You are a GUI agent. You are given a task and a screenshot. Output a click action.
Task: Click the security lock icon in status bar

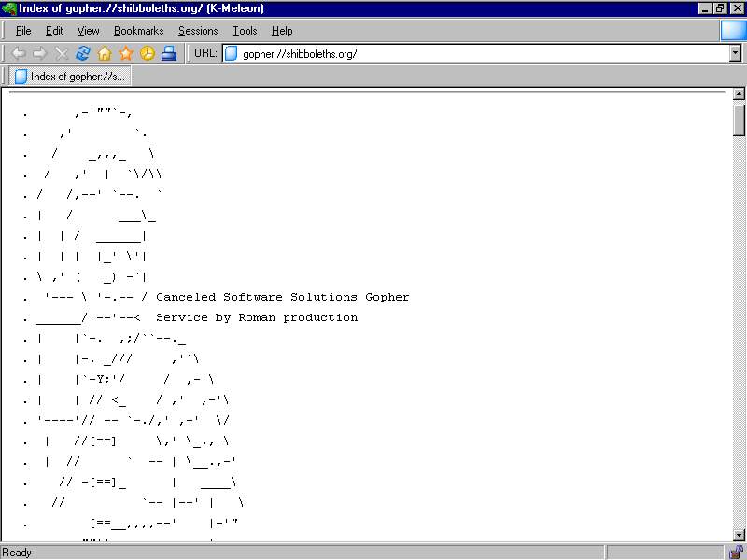[x=736, y=553]
